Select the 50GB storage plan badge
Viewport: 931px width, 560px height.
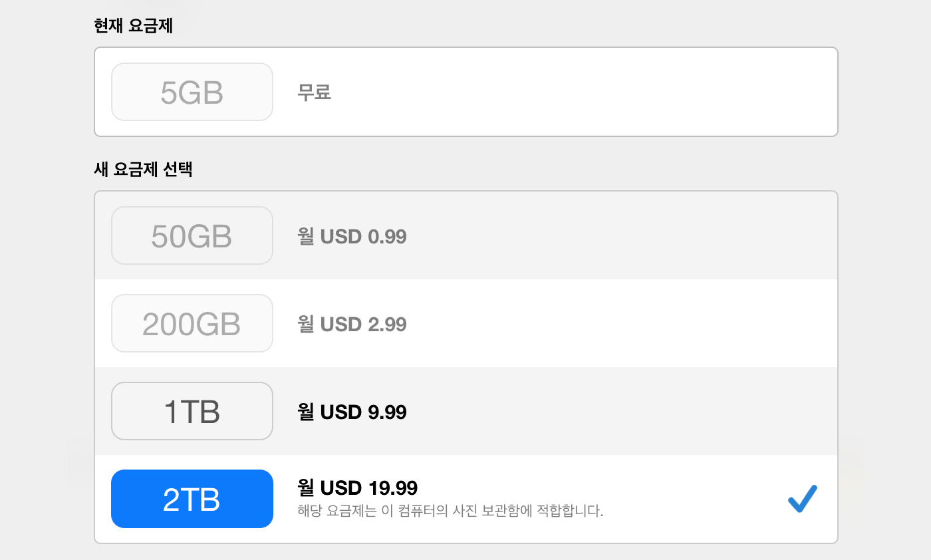pos(192,235)
